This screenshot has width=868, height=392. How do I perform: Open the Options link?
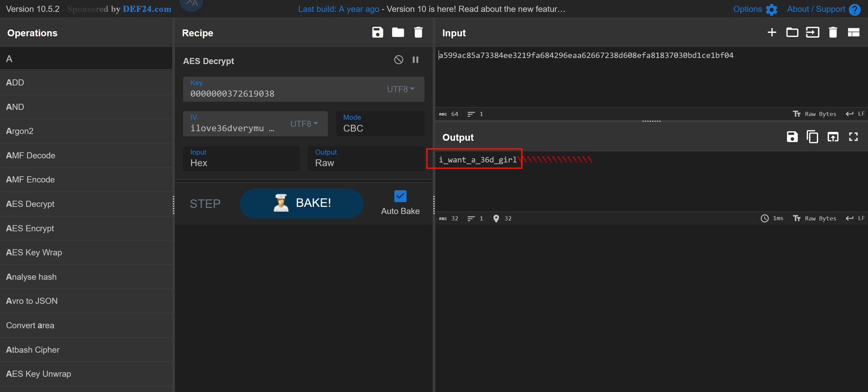tap(748, 9)
